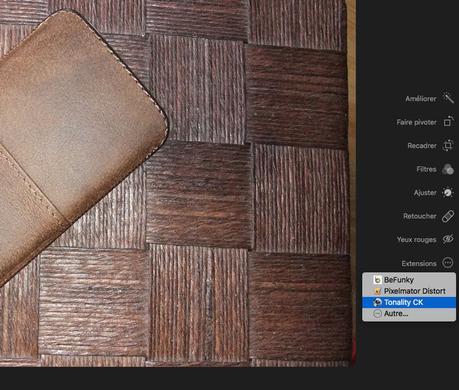The image size is (459, 390).
Task: Choose Pixelmator Distort extension
Action: (x=409, y=291)
